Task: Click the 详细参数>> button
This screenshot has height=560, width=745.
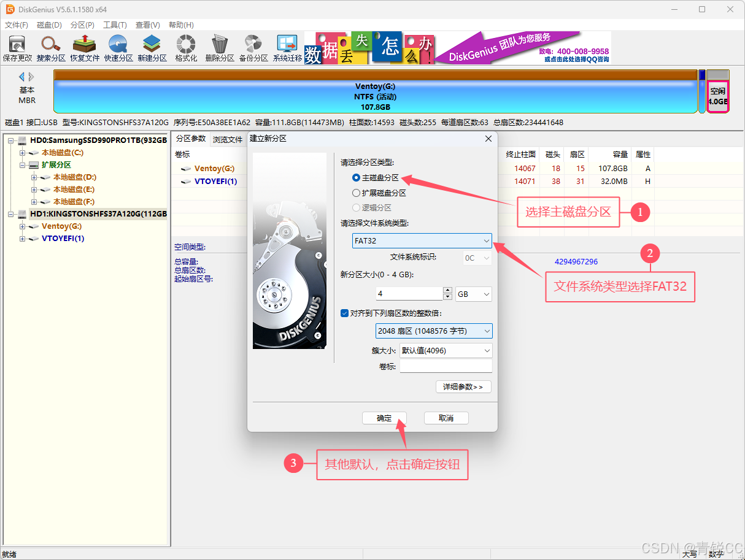Action: pos(463,386)
